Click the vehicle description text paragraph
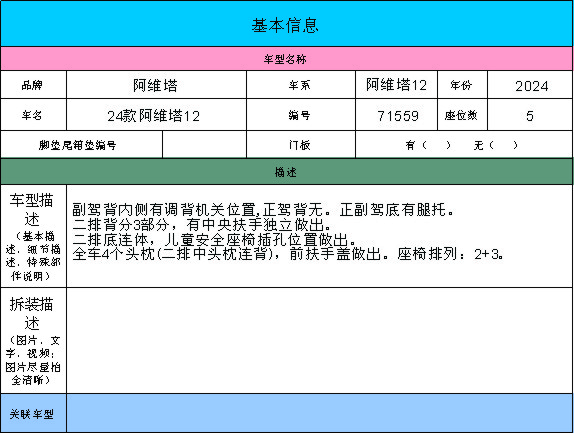 (288, 231)
